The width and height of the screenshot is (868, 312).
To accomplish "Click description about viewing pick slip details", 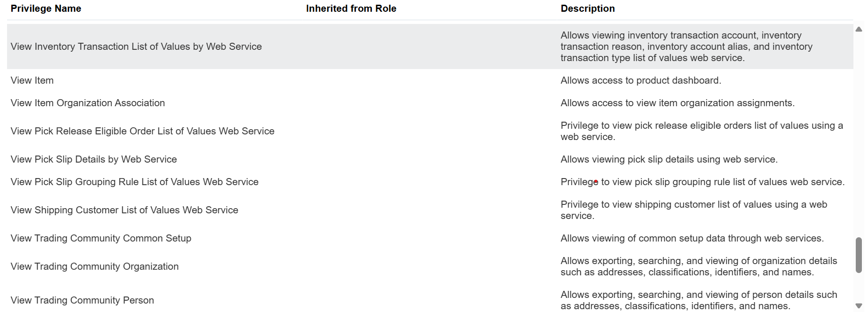I will (x=669, y=159).
